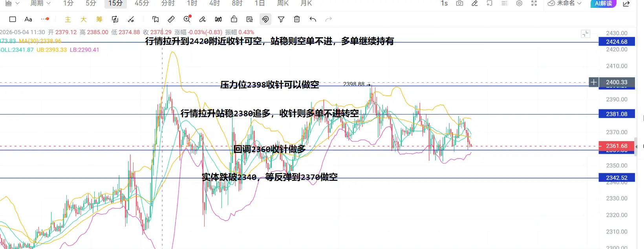Open the pencil drawing tools icon
This screenshot has height=249, width=644.
pos(474,3)
